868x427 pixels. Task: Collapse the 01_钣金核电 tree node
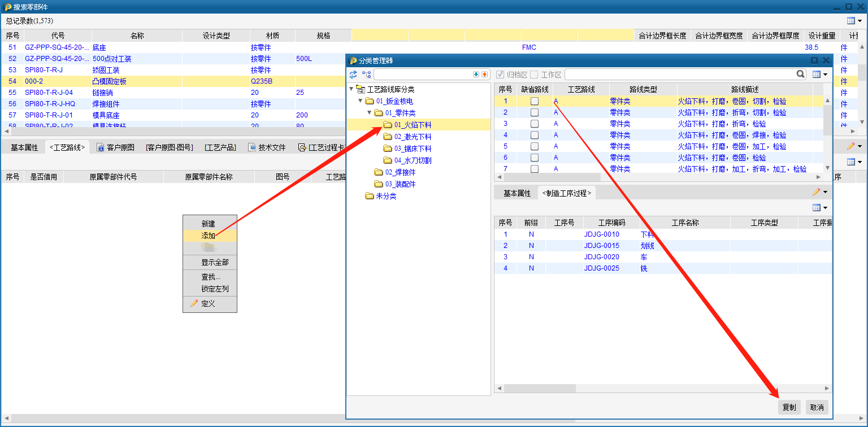[x=361, y=101]
